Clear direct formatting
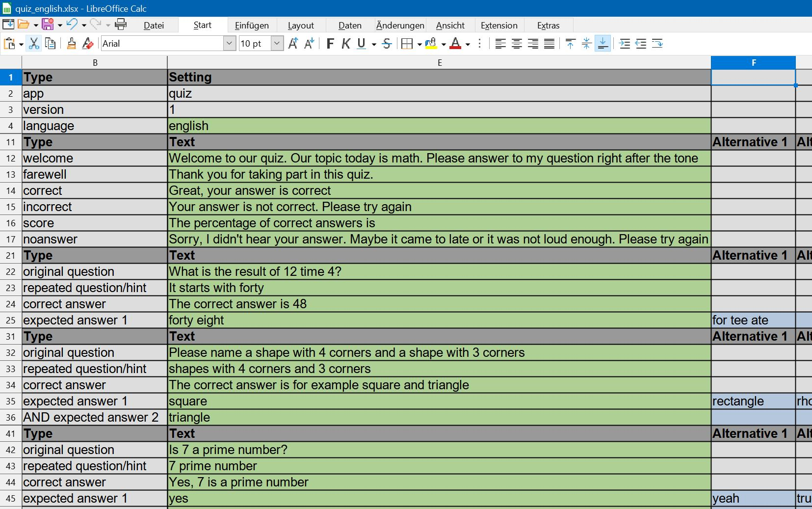Screen dimensions: 812x509 click(x=88, y=44)
